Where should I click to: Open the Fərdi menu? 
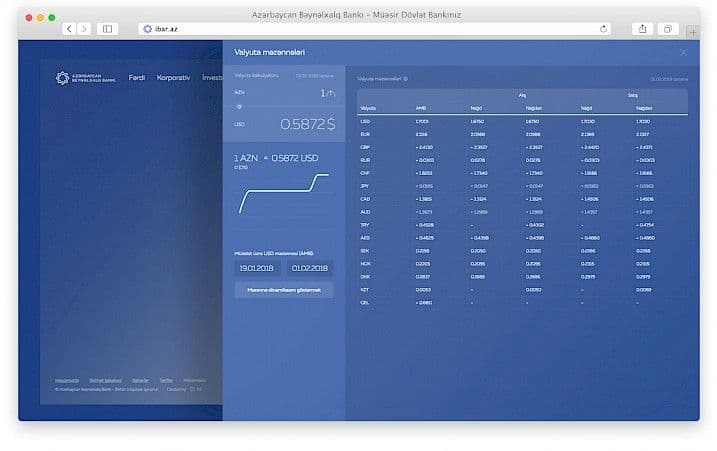(137, 78)
